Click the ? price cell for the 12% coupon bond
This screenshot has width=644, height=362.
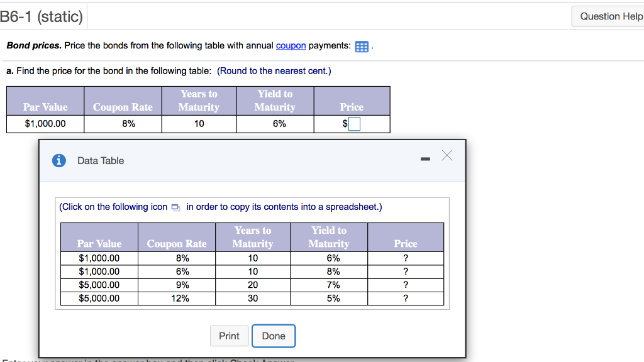coord(406,299)
